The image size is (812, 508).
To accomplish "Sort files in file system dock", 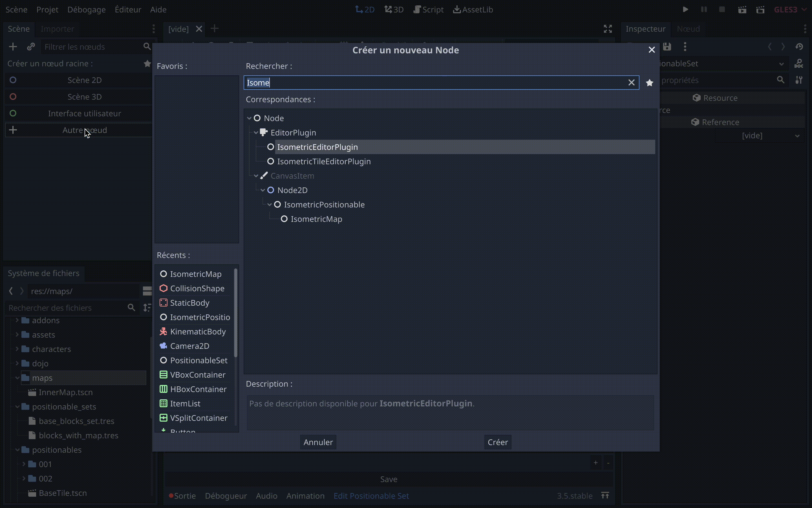I will click(147, 307).
